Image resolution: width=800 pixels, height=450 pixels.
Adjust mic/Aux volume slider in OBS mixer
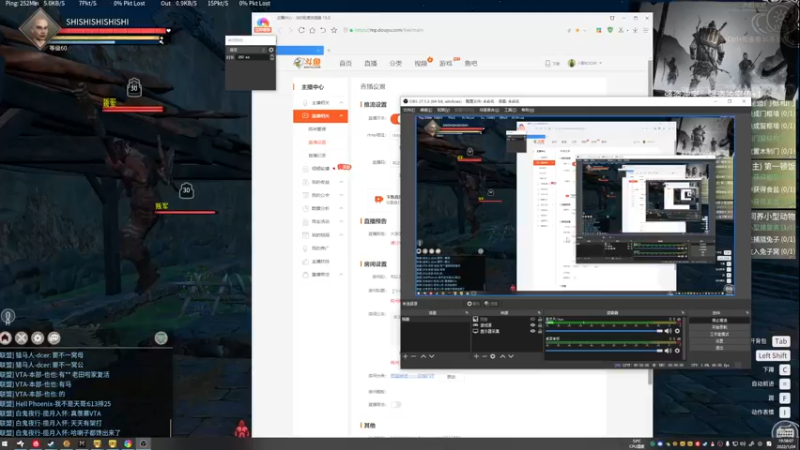click(604, 331)
